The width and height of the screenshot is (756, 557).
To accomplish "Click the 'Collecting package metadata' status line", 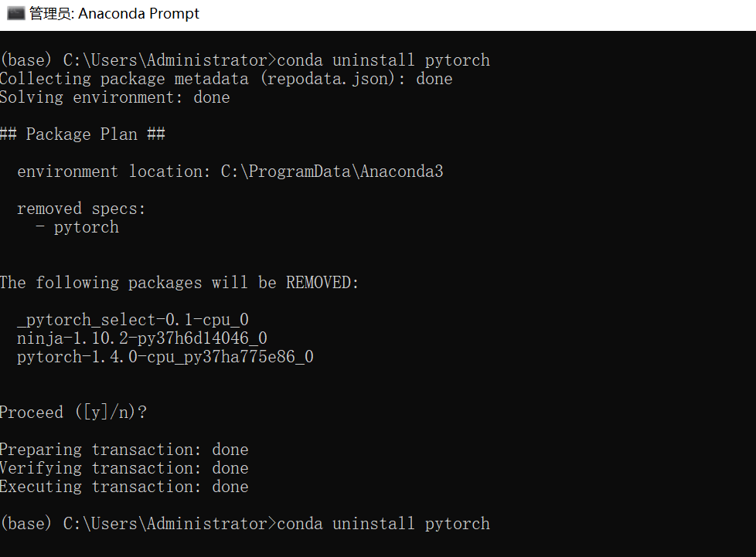I will tap(226, 78).
